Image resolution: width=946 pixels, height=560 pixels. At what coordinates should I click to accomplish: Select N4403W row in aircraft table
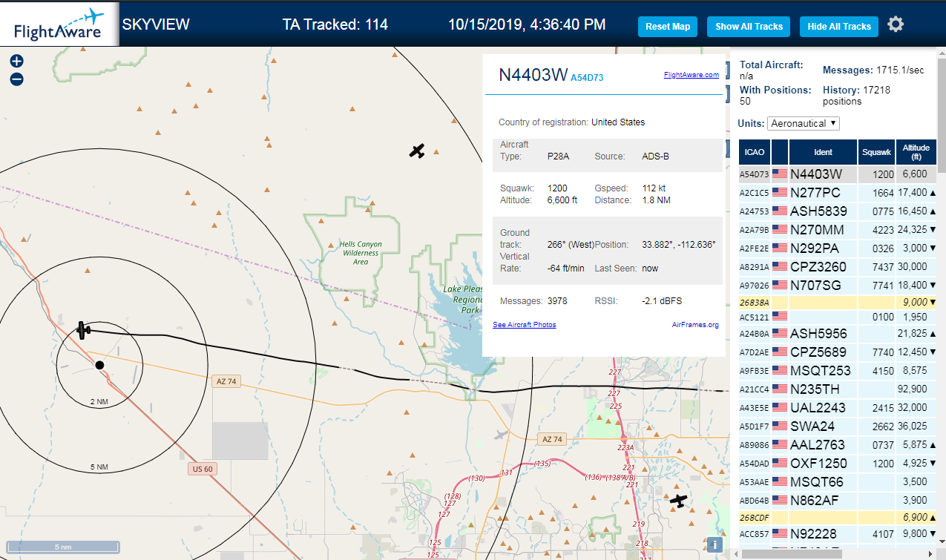[x=838, y=174]
